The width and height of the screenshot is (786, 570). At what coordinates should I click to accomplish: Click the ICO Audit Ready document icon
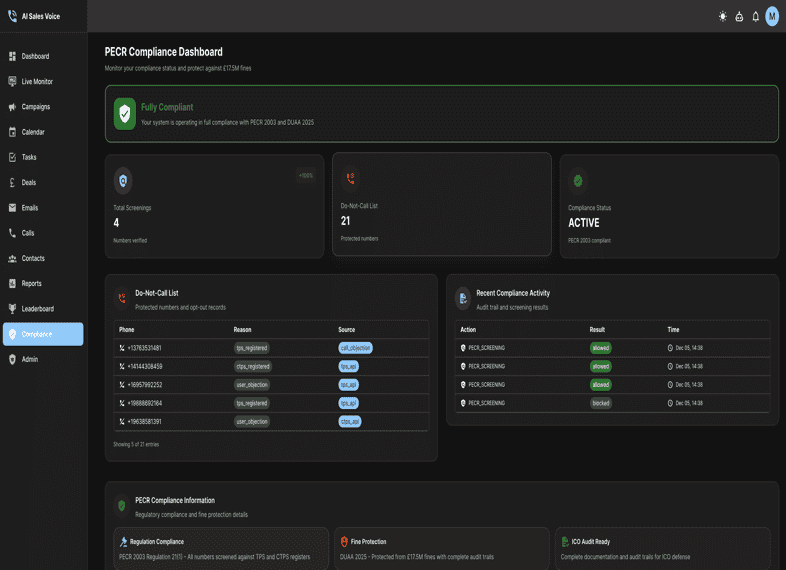[x=565, y=541]
